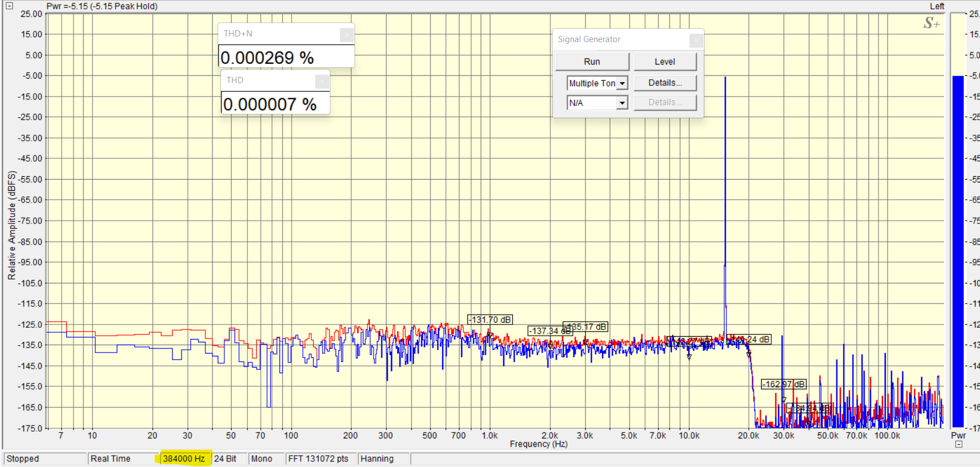
Task: Open the N/A dropdown list
Action: tap(622, 103)
